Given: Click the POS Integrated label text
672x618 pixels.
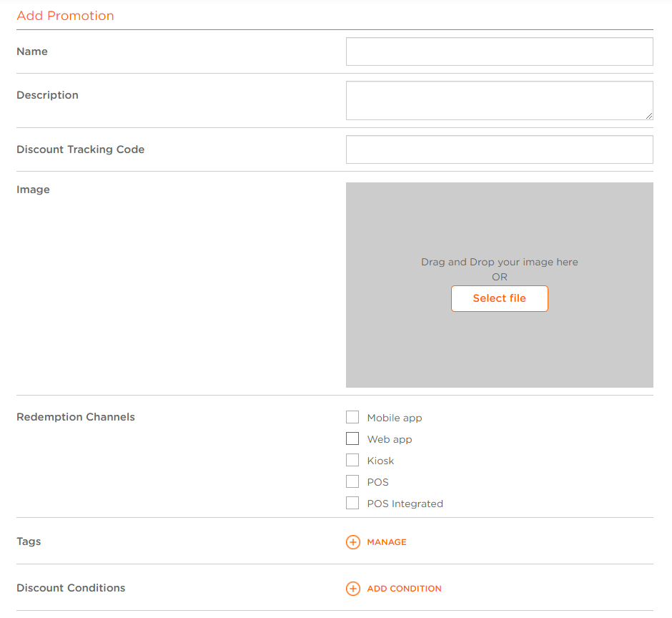Looking at the screenshot, I should [x=405, y=504].
